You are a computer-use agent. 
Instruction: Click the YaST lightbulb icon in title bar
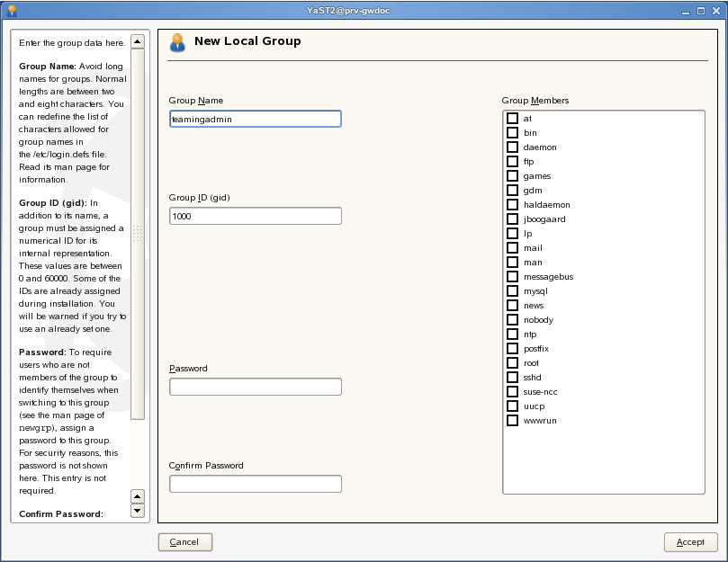12,11
